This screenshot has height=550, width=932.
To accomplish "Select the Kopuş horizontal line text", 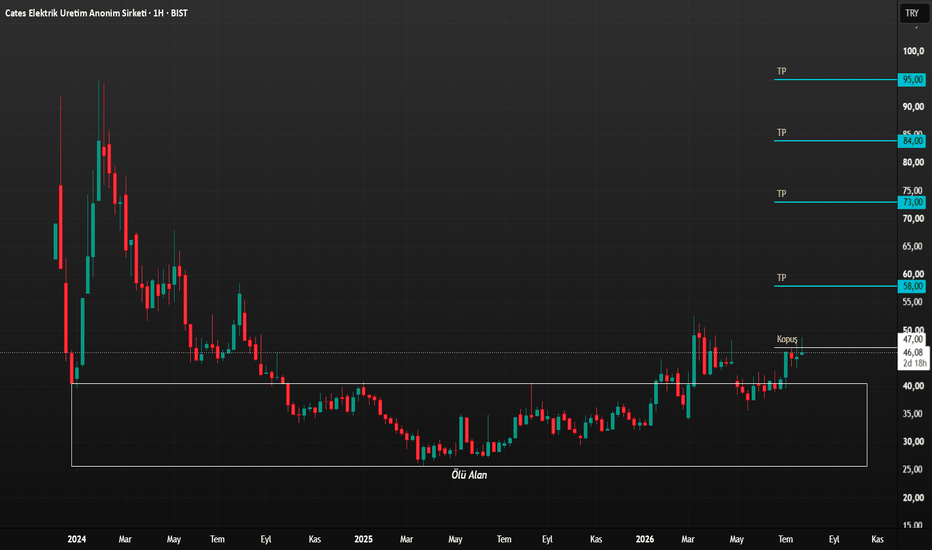I will pos(787,340).
